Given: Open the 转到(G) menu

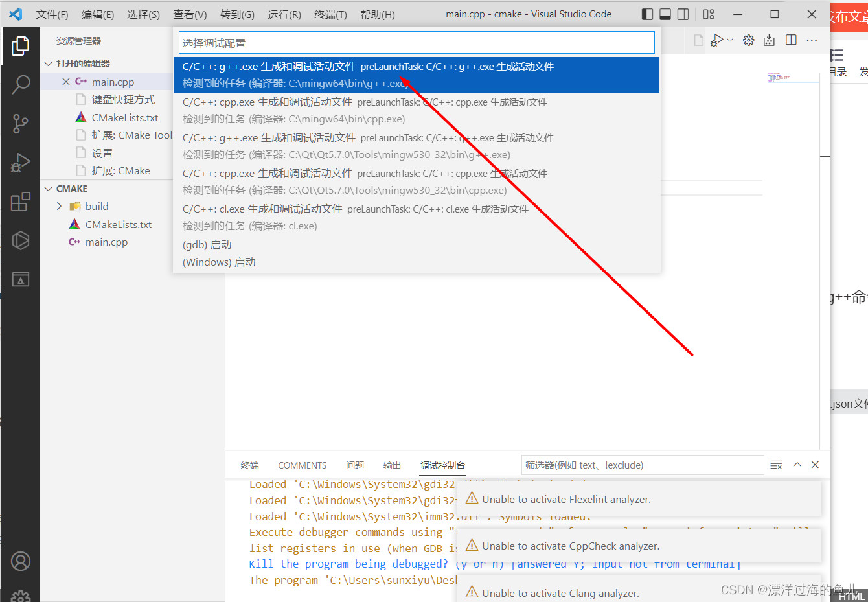Looking at the screenshot, I should [237, 14].
